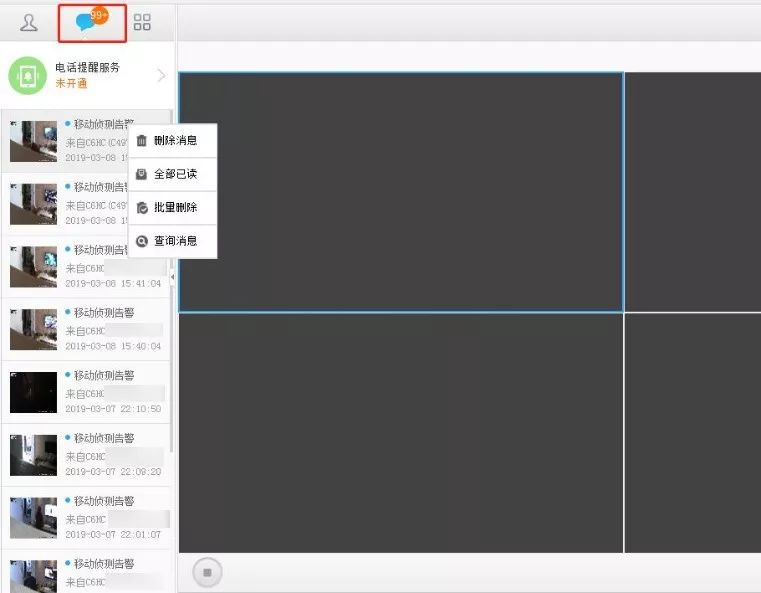
Task: Collapse the sidebar using the divider arrow
Action: (172, 277)
